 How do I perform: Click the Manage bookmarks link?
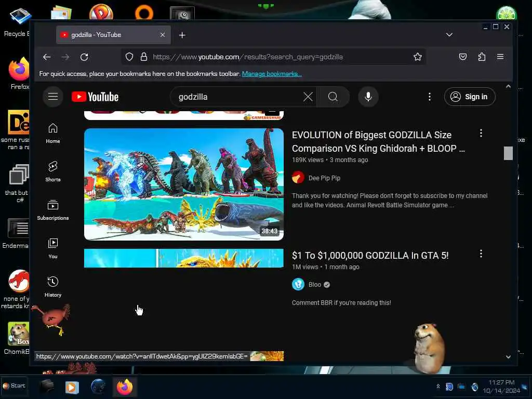pos(272,74)
